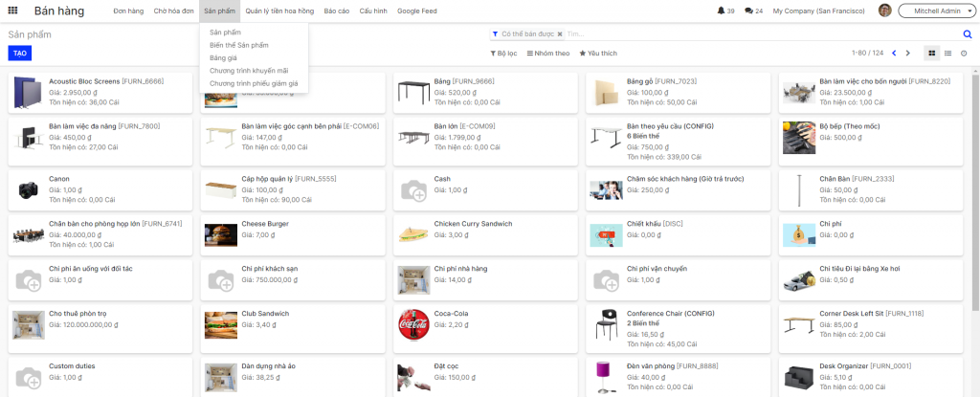Click the page counter 1-80 / 124
980x397 pixels.
(x=867, y=54)
